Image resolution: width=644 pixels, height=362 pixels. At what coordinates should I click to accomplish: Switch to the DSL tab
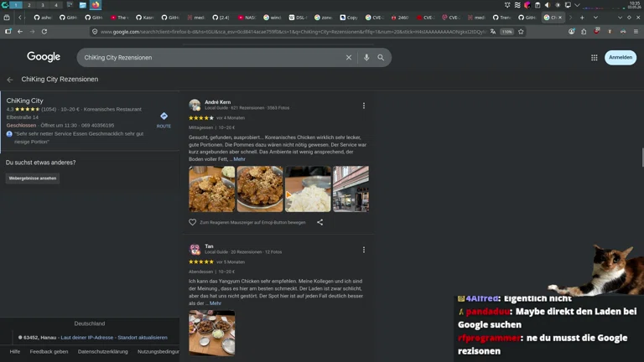coord(298,18)
